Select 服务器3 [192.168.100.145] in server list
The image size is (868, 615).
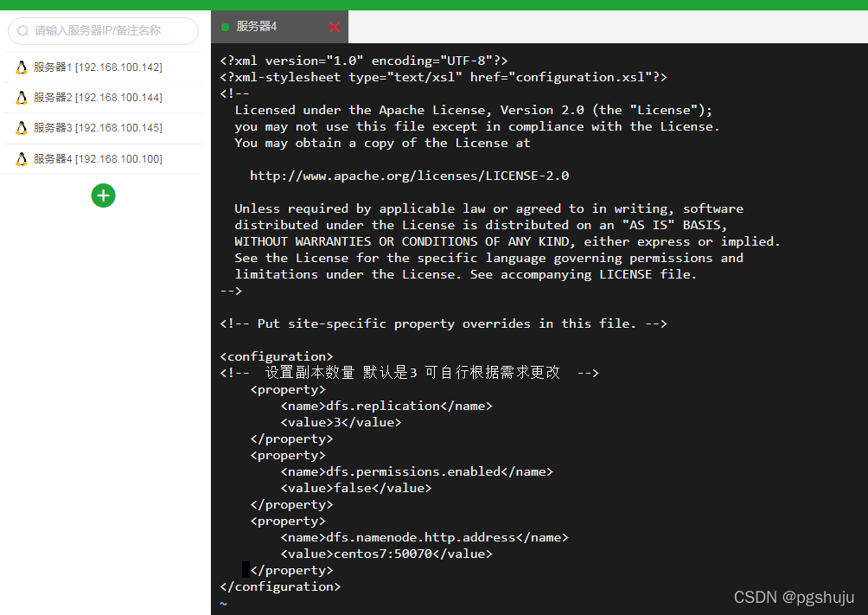(103, 129)
